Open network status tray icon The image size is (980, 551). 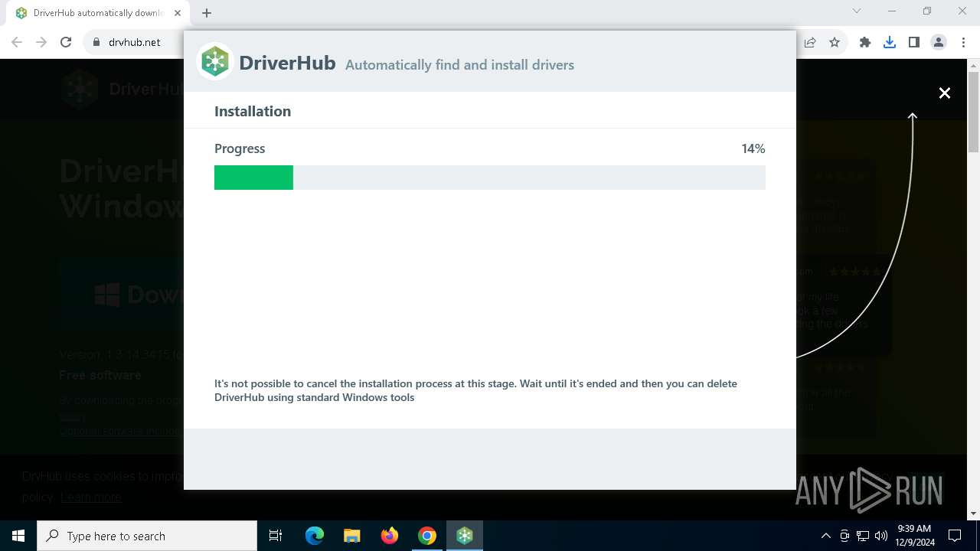[x=863, y=536]
